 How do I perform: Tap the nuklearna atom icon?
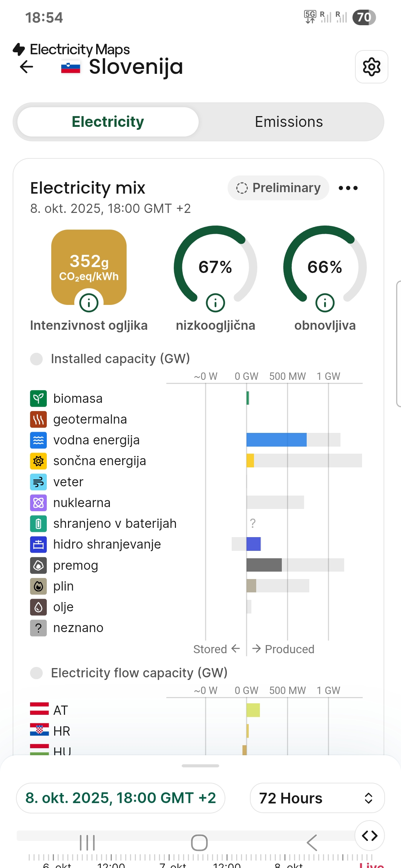(38, 503)
